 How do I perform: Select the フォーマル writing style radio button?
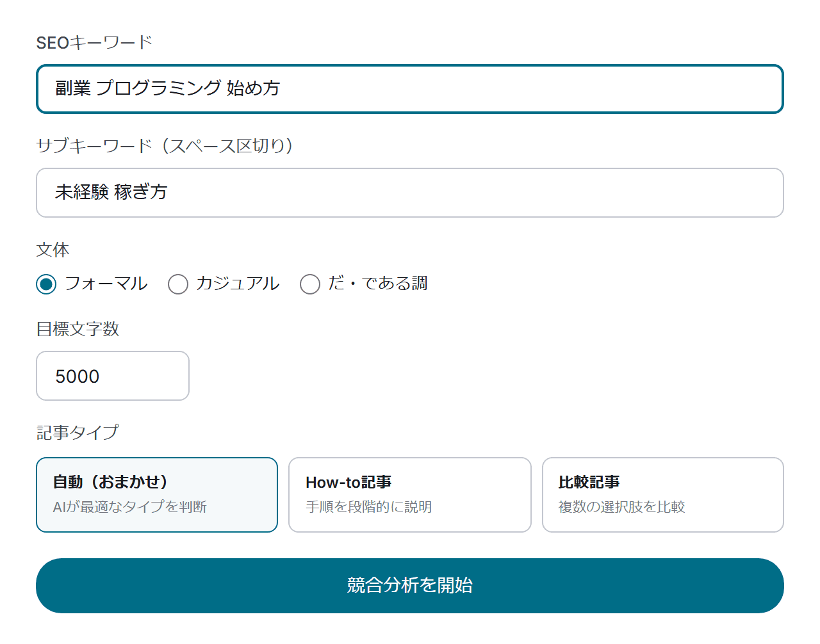45,284
